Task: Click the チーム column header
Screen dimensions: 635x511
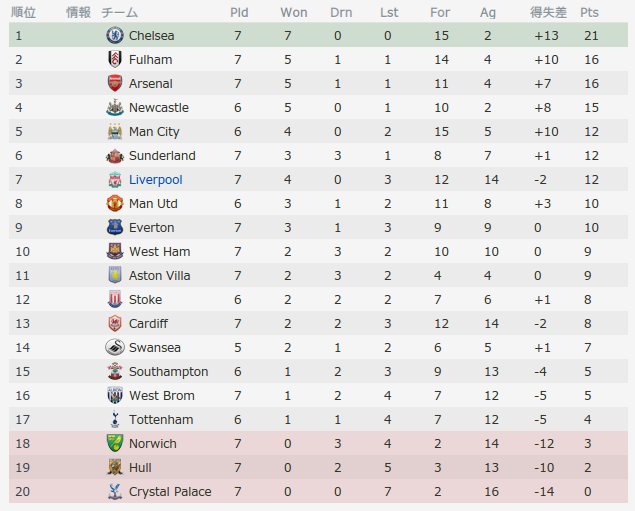Action: coord(119,13)
